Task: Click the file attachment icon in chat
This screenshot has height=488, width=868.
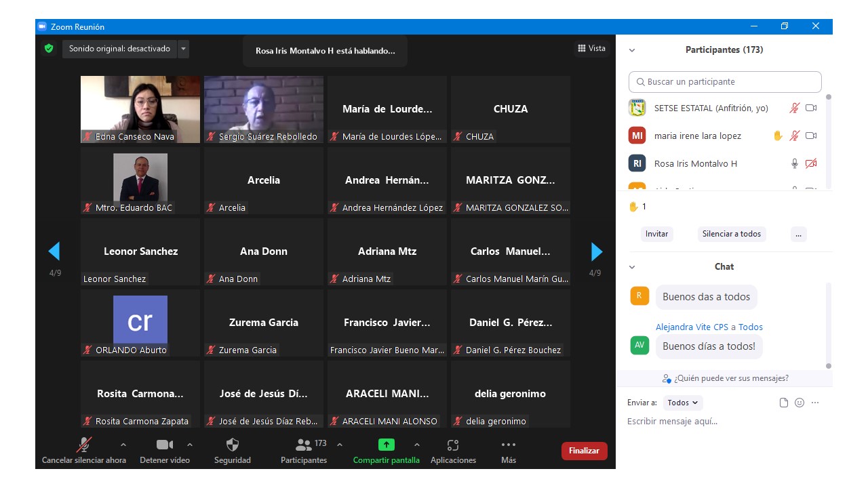Action: (784, 403)
